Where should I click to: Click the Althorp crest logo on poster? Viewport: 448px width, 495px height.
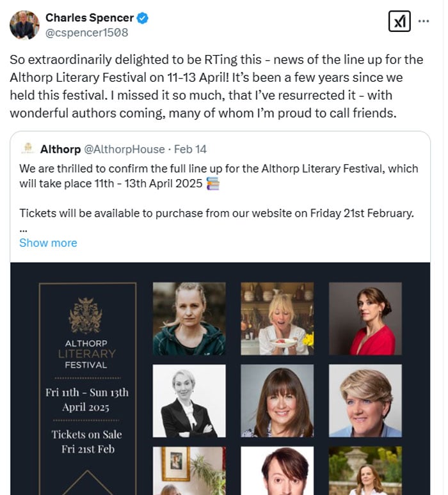(86, 315)
